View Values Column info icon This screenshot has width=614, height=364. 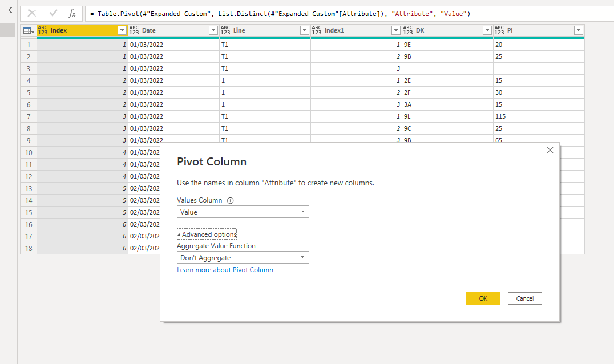click(231, 200)
